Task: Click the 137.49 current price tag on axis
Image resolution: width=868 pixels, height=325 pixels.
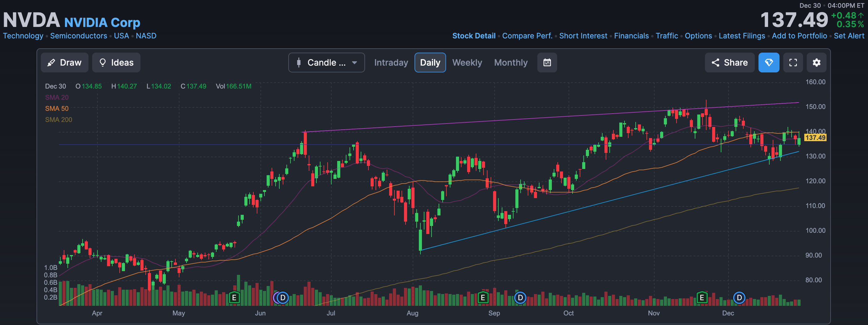Action: point(815,137)
